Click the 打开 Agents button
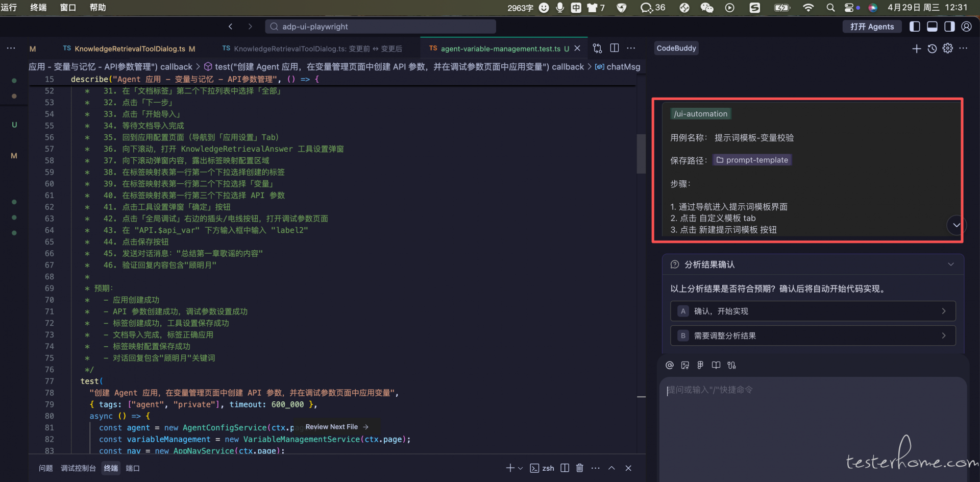The image size is (980, 482). click(872, 27)
